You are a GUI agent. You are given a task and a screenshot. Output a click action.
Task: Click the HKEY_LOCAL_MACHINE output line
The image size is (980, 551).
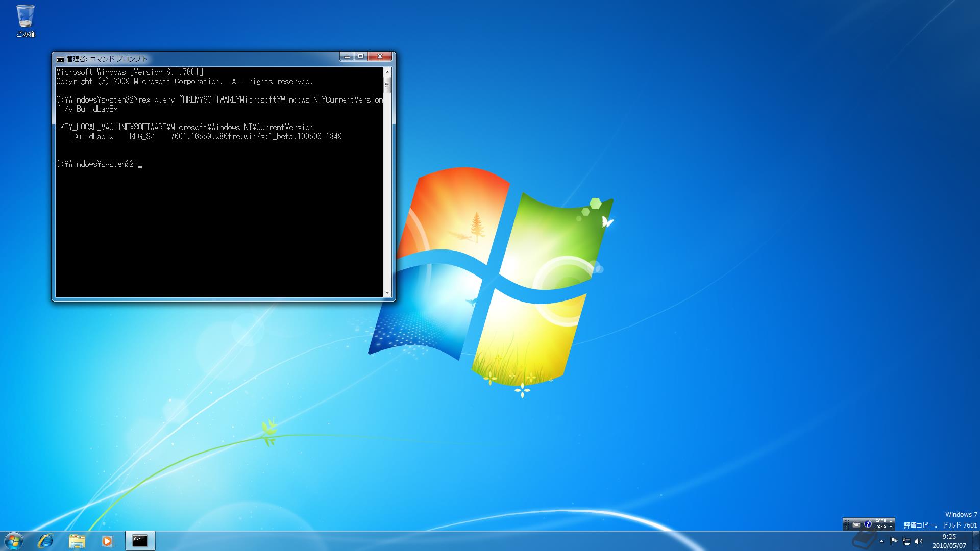(185, 127)
